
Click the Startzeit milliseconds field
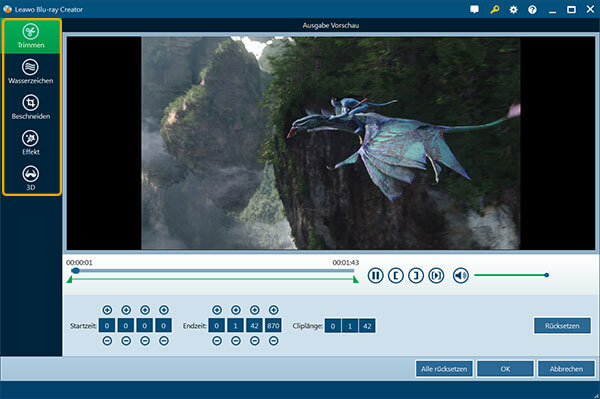click(163, 326)
